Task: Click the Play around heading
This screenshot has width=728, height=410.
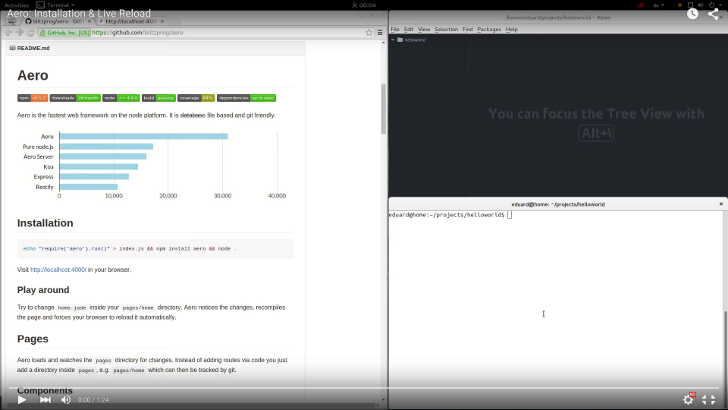Action: click(43, 290)
